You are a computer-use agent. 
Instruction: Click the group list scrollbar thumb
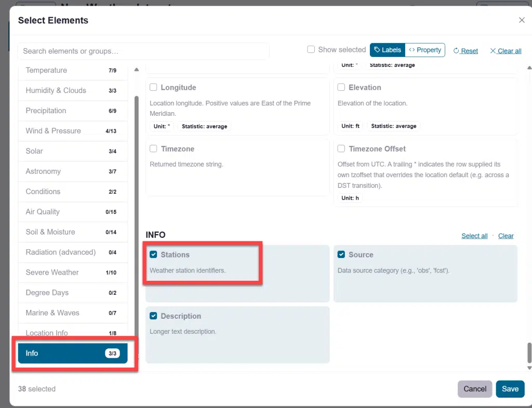click(137, 217)
